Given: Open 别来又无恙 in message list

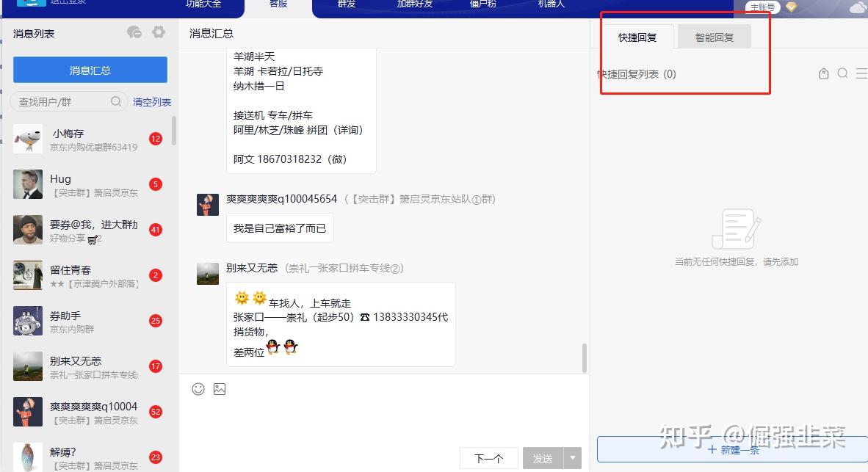Looking at the screenshot, I should click(89, 366).
